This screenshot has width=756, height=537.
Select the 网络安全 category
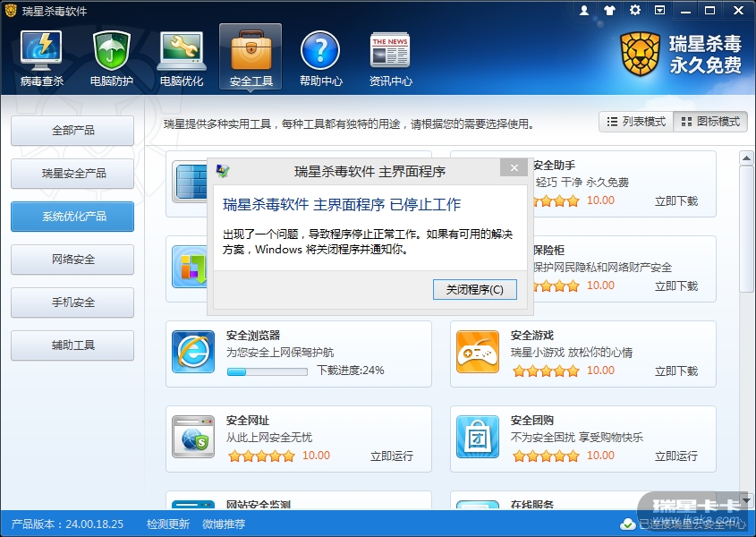pos(72,260)
